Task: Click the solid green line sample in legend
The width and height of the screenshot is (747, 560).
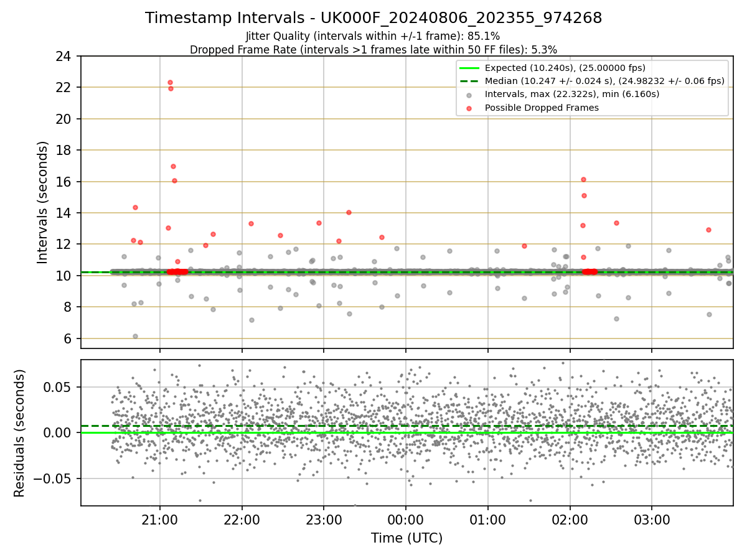Action: coord(469,68)
